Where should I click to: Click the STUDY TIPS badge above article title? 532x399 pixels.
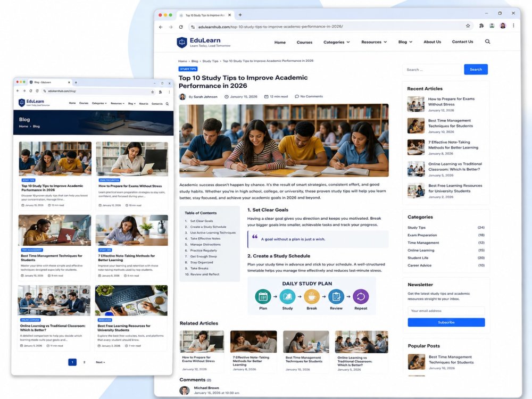(x=188, y=69)
